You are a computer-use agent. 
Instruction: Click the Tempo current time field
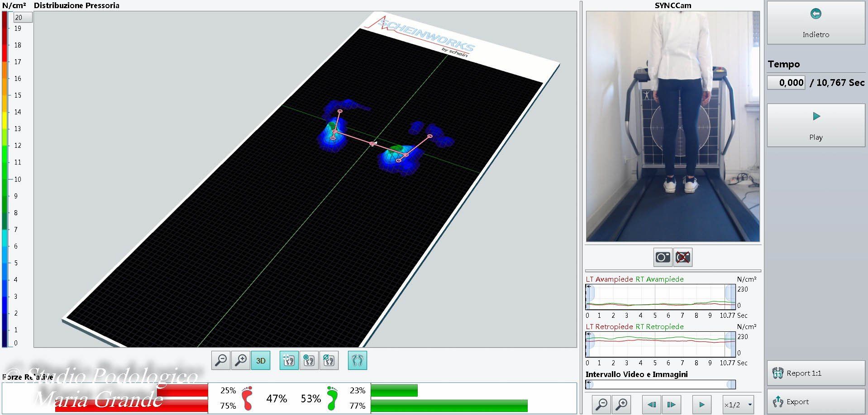pyautogui.click(x=786, y=83)
